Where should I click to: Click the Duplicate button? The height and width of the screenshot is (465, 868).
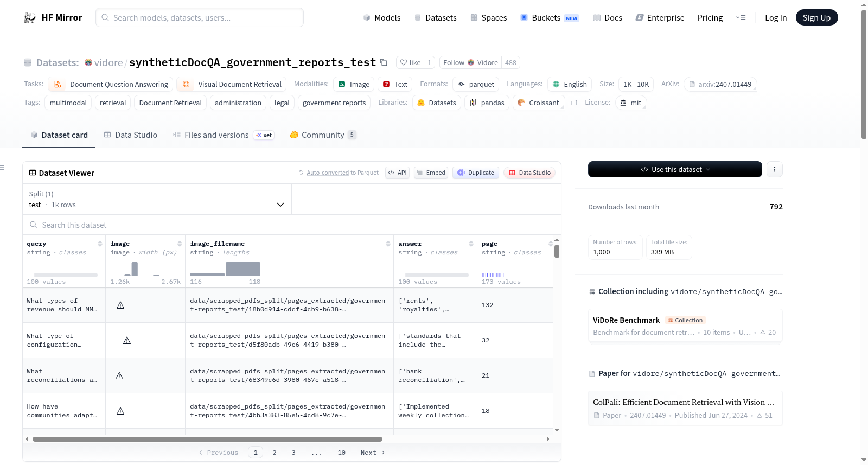476,173
